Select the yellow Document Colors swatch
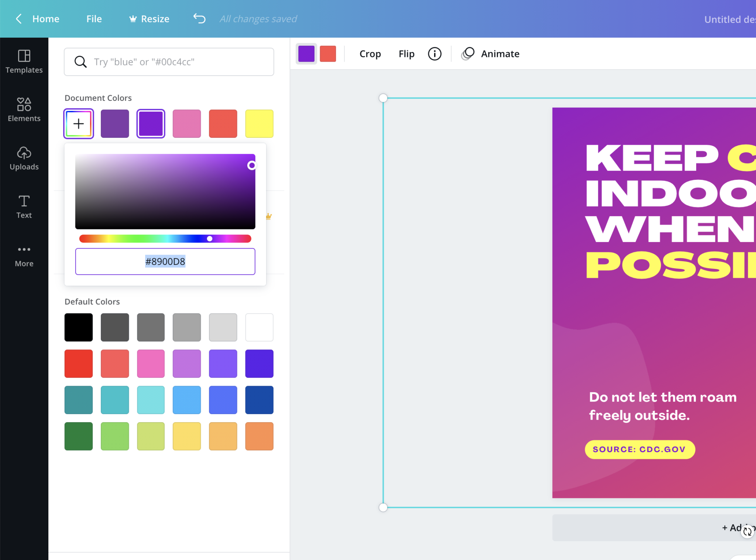Viewport: 756px width, 560px height. point(259,123)
